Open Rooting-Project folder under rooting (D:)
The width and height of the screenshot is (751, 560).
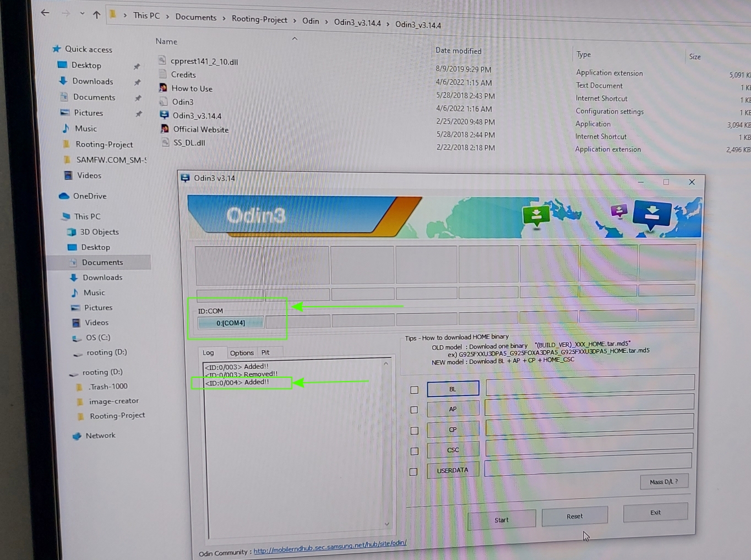[117, 415]
